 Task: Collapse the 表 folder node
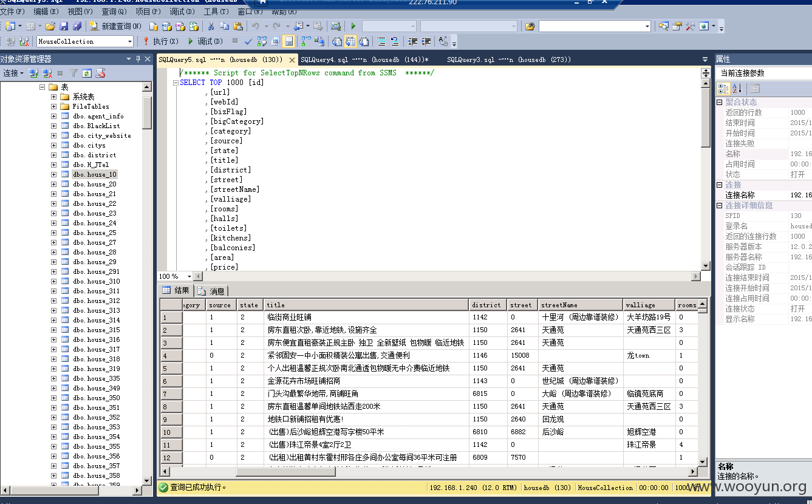click(43, 87)
